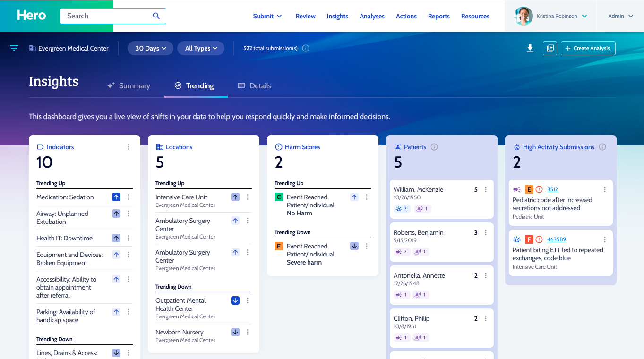Click the Create Analysis button
Viewport: 644px width, 359px height.
coord(588,48)
